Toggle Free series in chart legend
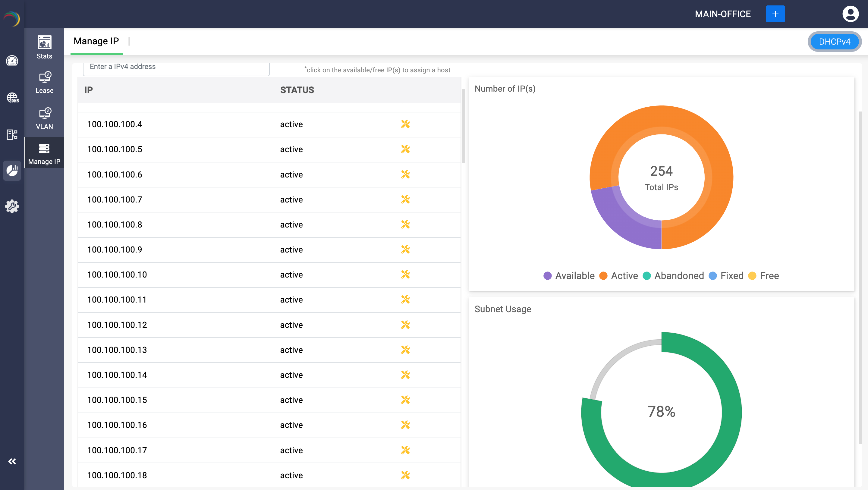 click(763, 276)
